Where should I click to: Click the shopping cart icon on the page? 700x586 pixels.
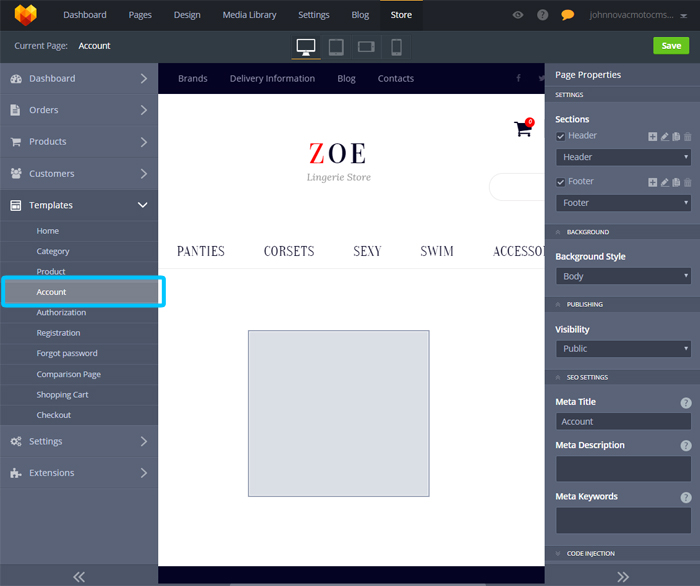click(x=523, y=128)
